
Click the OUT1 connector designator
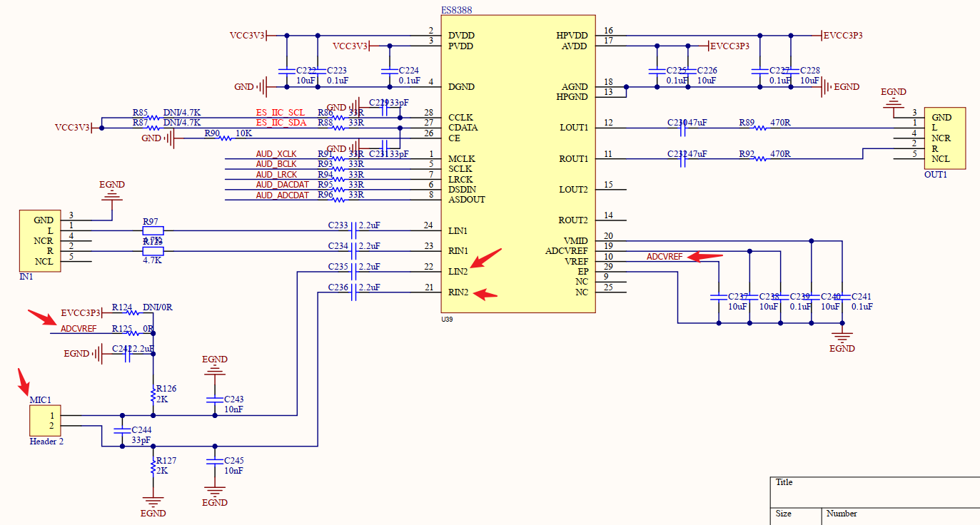[x=936, y=175]
